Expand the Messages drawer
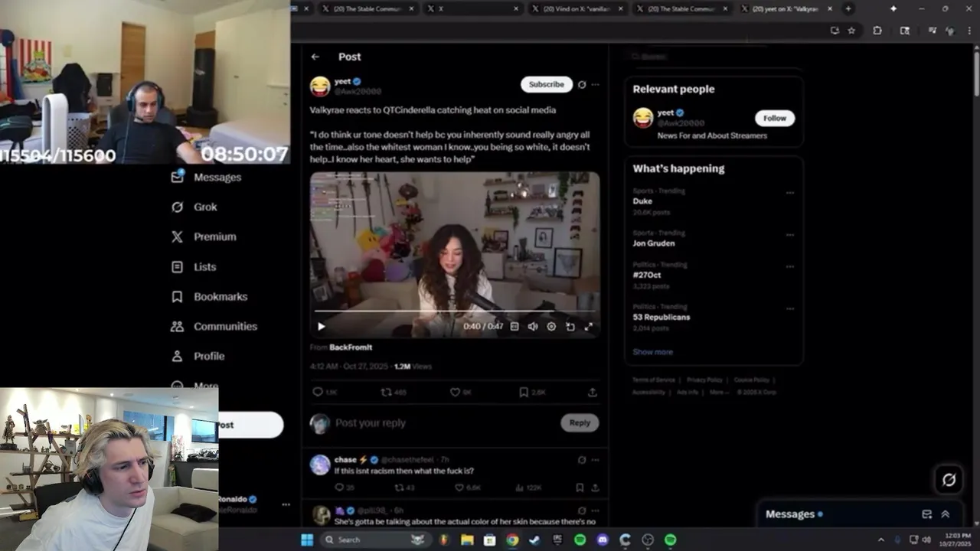The width and height of the screenshot is (980, 551). coord(946,514)
